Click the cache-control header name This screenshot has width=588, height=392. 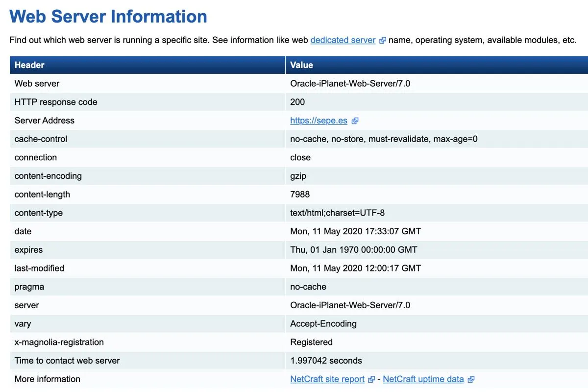(41, 139)
